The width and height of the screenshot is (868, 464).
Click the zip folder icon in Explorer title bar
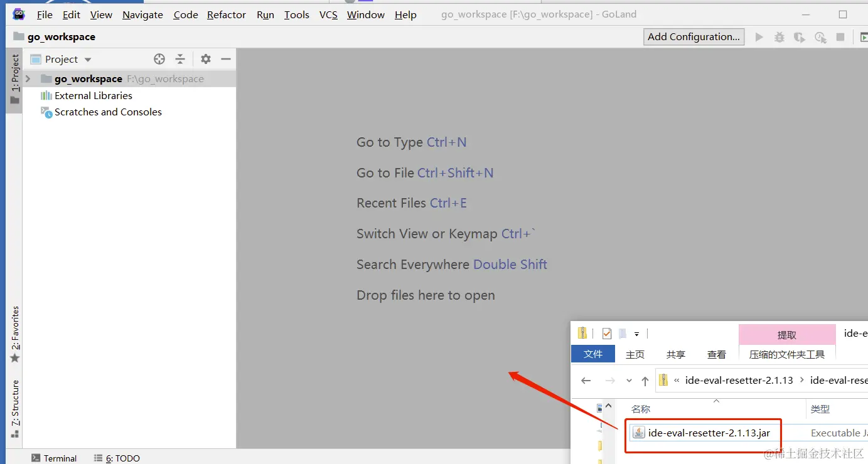(x=582, y=333)
